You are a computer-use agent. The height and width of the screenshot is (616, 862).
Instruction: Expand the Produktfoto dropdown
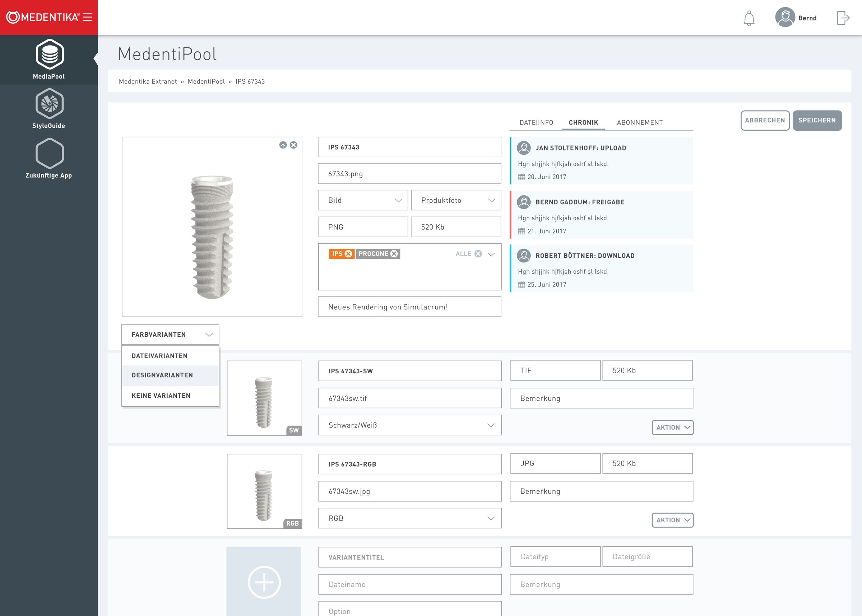(456, 200)
